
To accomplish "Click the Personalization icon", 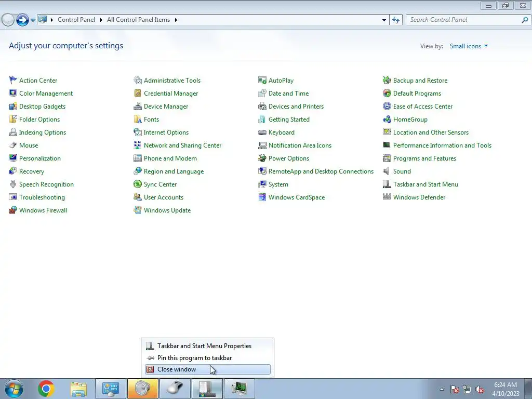I will pyautogui.click(x=13, y=158).
